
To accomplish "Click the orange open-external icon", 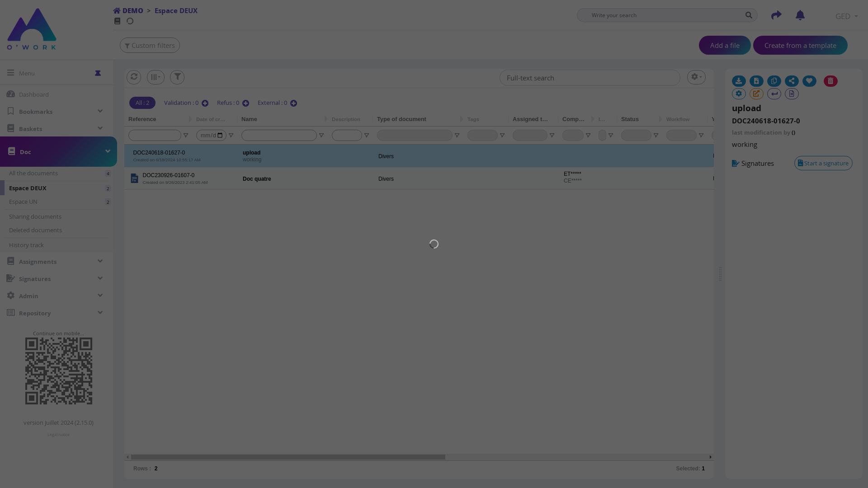I will (756, 94).
